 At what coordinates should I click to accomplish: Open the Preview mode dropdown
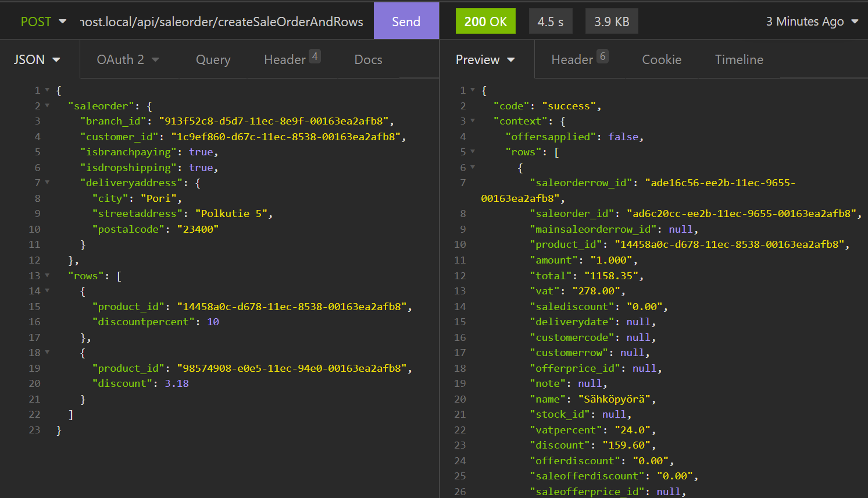click(485, 59)
